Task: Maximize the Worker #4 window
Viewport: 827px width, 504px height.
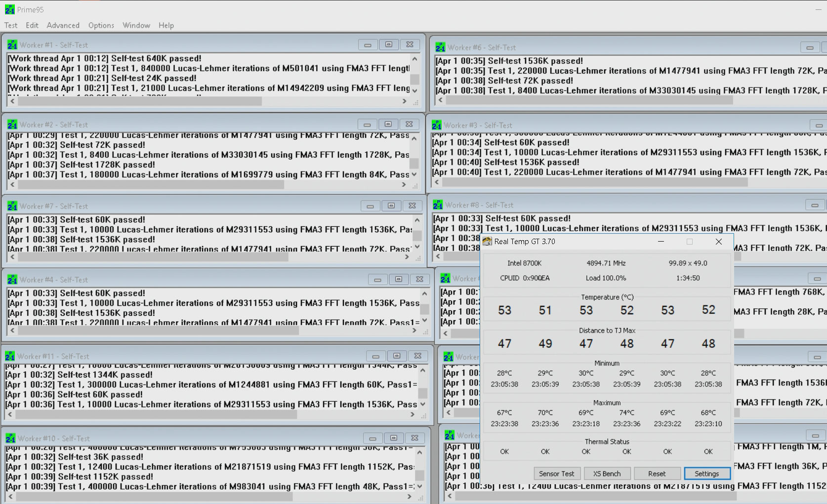Action: point(399,280)
